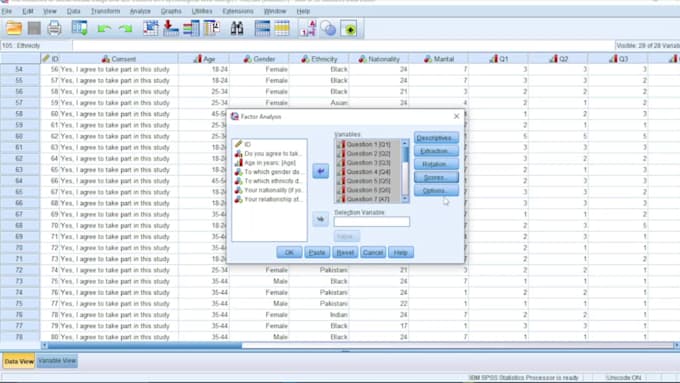The image size is (680, 383).
Task: Open the Graphs menu
Action: (171, 11)
